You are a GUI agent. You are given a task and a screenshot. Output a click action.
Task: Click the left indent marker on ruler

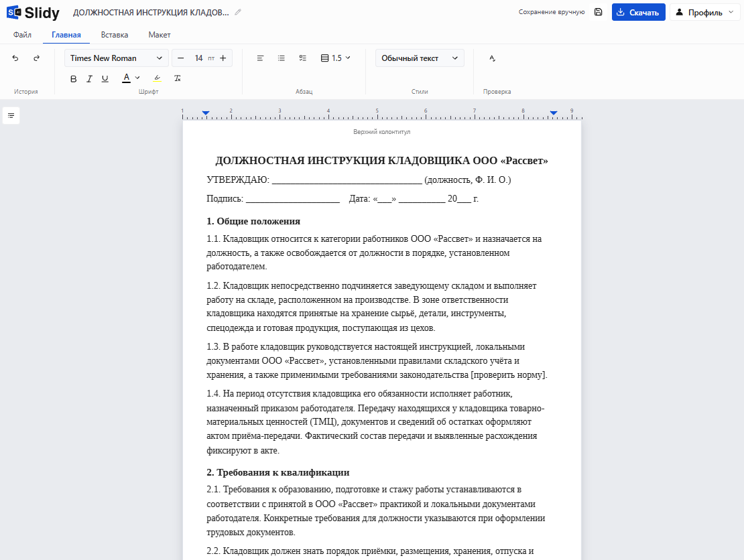(x=206, y=113)
